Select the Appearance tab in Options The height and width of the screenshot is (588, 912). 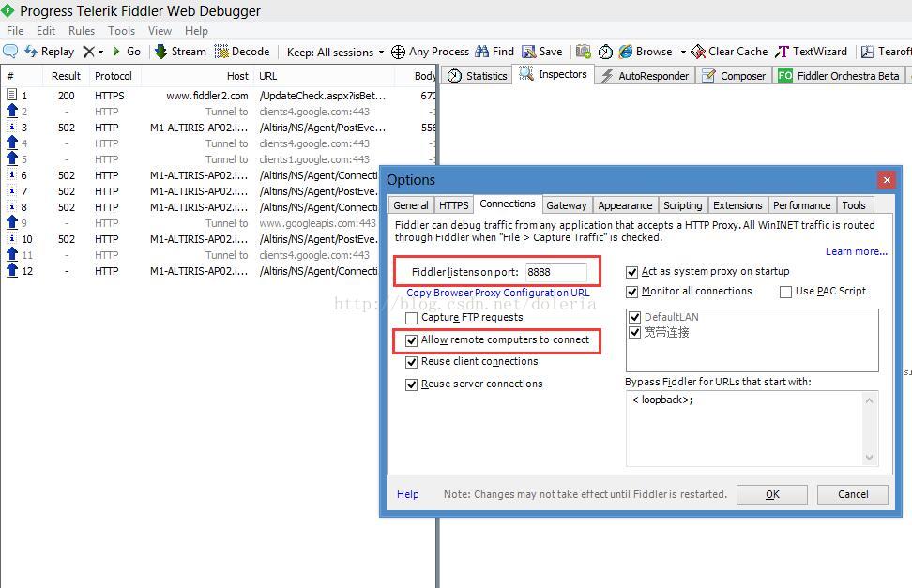click(x=625, y=205)
